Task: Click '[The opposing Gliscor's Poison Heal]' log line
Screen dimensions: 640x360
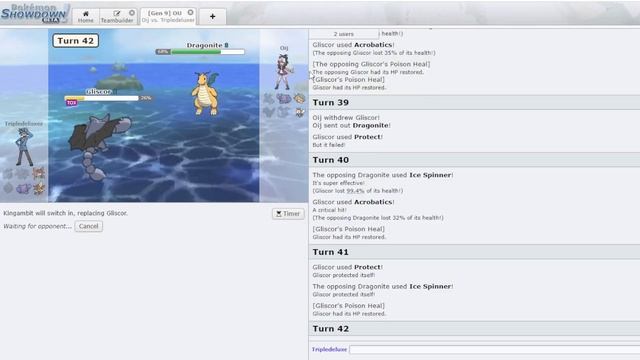Action: 371,64
